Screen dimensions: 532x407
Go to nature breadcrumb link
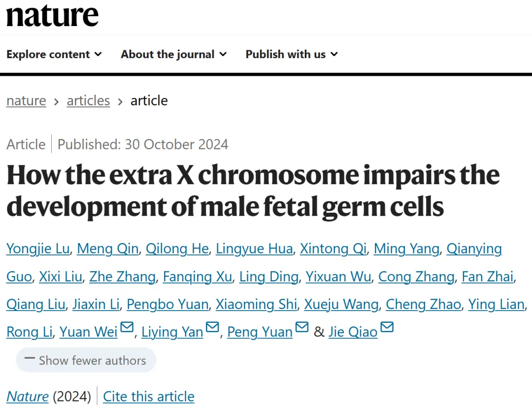[x=26, y=101]
